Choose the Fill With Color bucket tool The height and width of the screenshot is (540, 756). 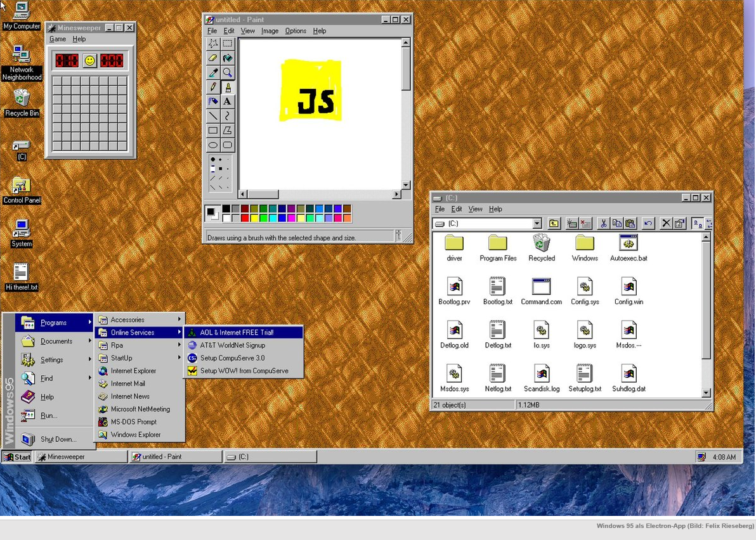(227, 58)
